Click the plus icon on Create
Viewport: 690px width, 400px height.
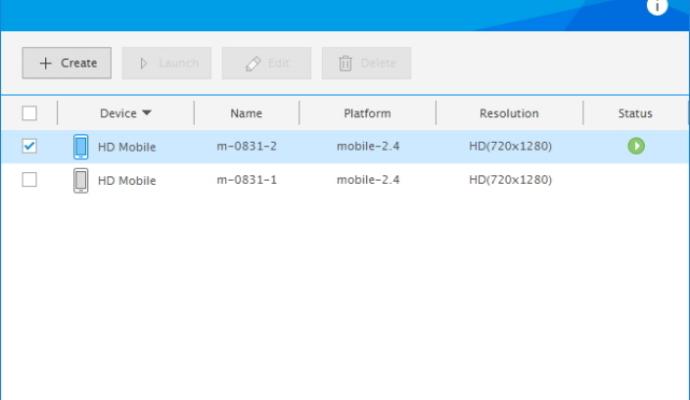coord(45,63)
